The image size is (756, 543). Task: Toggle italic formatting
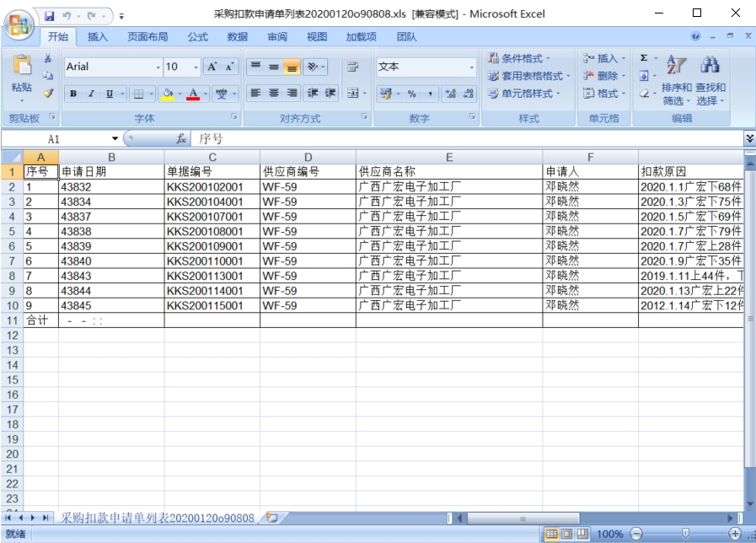(x=91, y=94)
